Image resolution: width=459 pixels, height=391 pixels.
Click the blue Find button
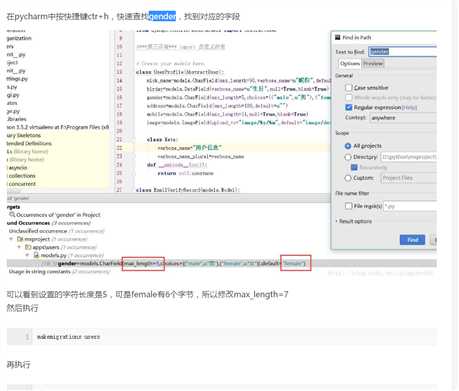412,240
